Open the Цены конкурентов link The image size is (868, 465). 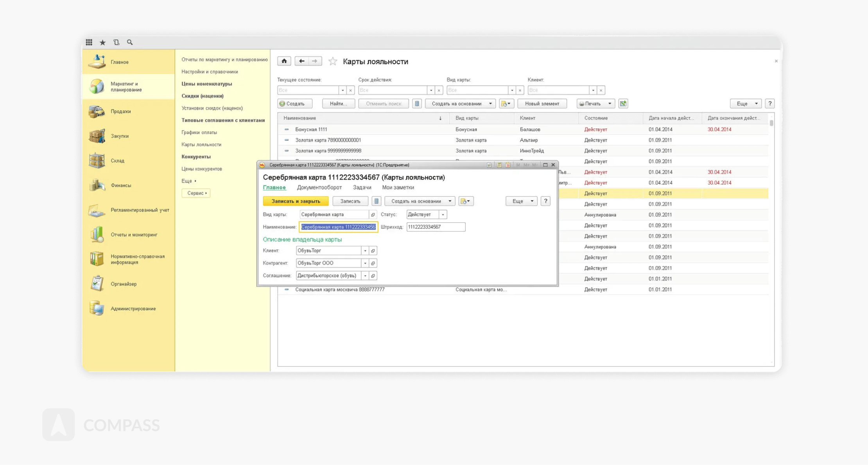201,169
